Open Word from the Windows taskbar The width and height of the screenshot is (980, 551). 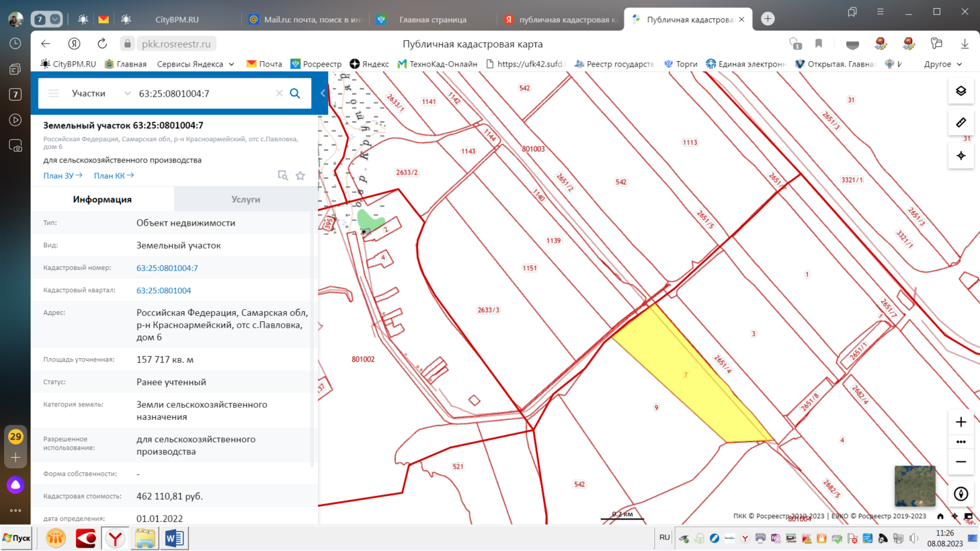tap(174, 538)
